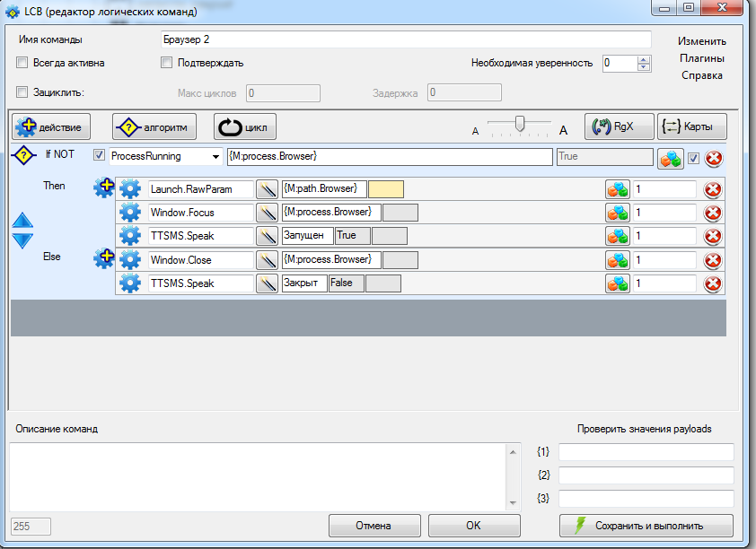The width and height of the screenshot is (756, 549).
Task: Move the block up with the blue arrow
Action: coord(22,221)
